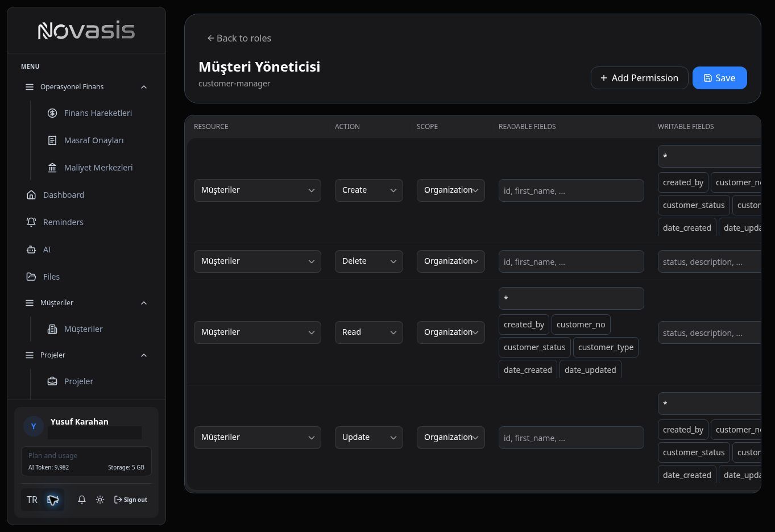The image size is (775, 532).
Task: Open the Read action dropdown
Action: tap(369, 332)
